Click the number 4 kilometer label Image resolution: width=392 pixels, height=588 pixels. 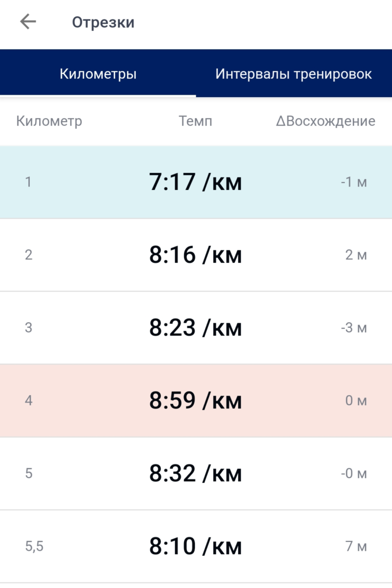coord(29,400)
